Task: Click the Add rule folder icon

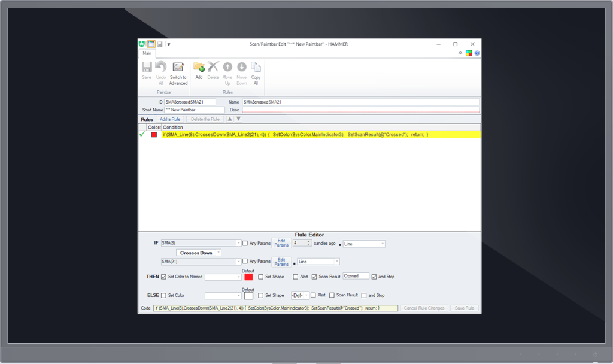Action: tap(199, 67)
